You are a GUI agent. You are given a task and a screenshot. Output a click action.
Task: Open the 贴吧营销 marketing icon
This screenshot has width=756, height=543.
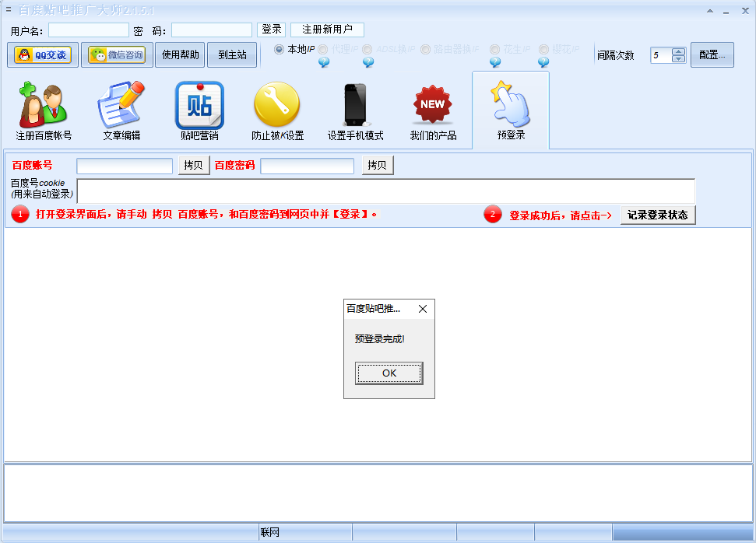tap(199, 110)
